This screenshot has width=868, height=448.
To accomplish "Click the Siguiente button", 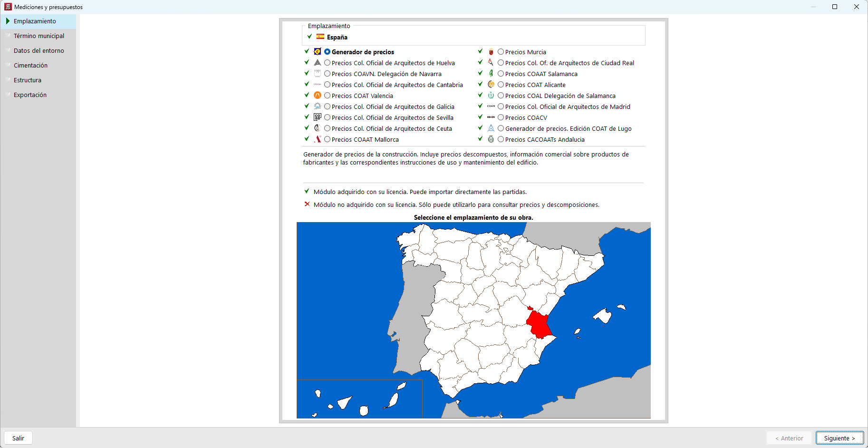I will 839,438.
